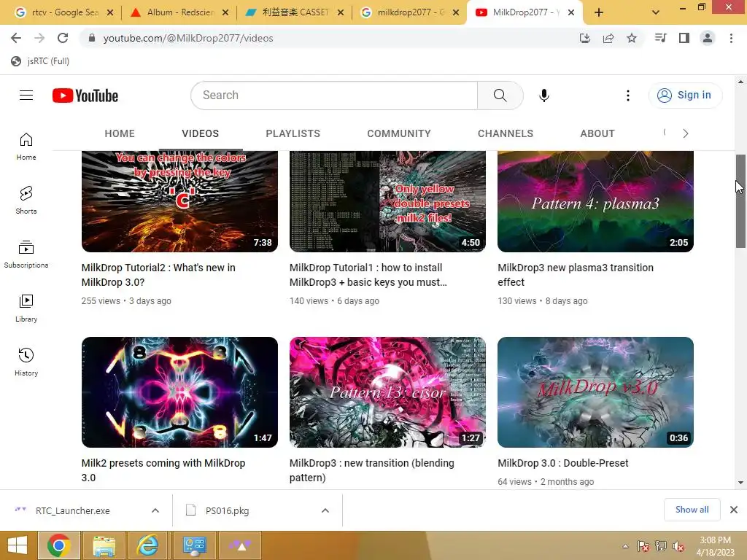Play the Pattern 13 cisor thumbnail
The height and width of the screenshot is (560, 747).
387,392
